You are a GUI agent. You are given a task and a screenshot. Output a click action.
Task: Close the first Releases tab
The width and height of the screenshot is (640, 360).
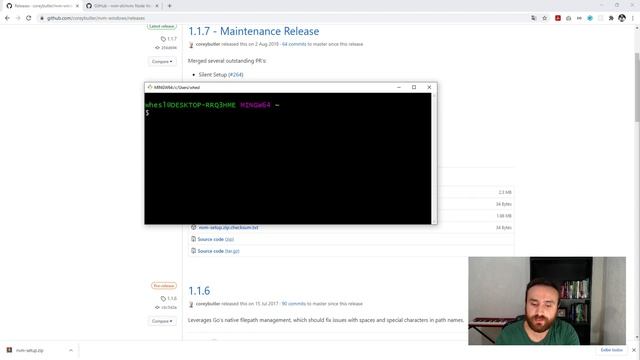[x=77, y=6]
